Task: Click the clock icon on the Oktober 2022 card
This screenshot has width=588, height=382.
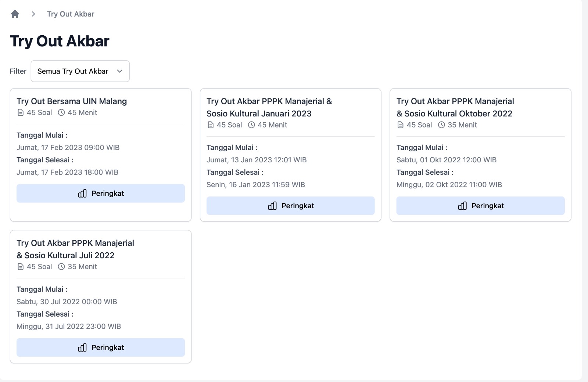Action: coord(441,125)
